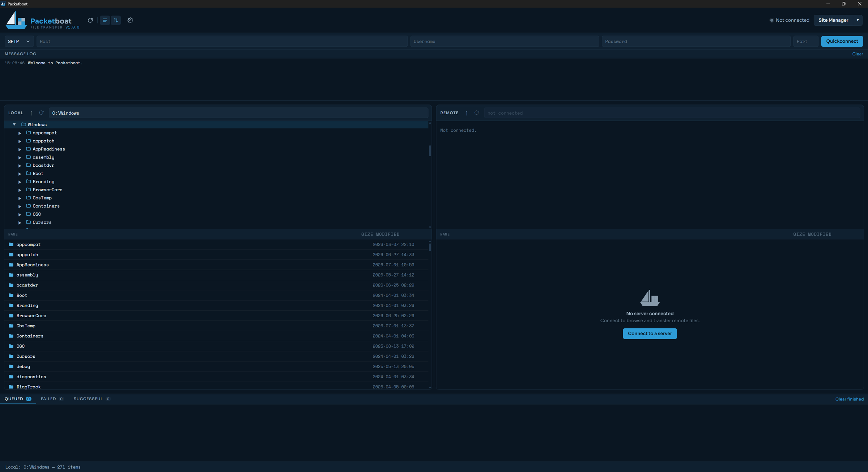868x472 pixels.
Task: Expand the Branding tree node
Action: coord(20,182)
